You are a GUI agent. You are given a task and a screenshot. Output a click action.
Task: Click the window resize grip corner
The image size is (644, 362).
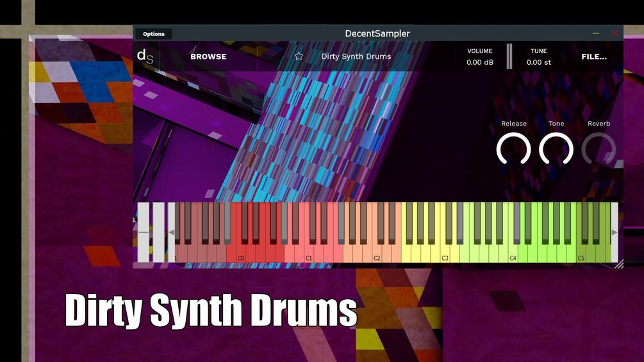pyautogui.click(x=619, y=264)
